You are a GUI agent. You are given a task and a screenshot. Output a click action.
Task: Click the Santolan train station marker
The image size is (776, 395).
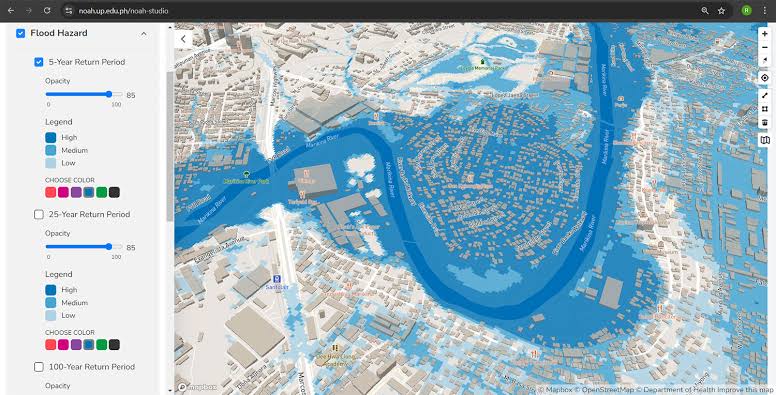pyautogui.click(x=277, y=279)
